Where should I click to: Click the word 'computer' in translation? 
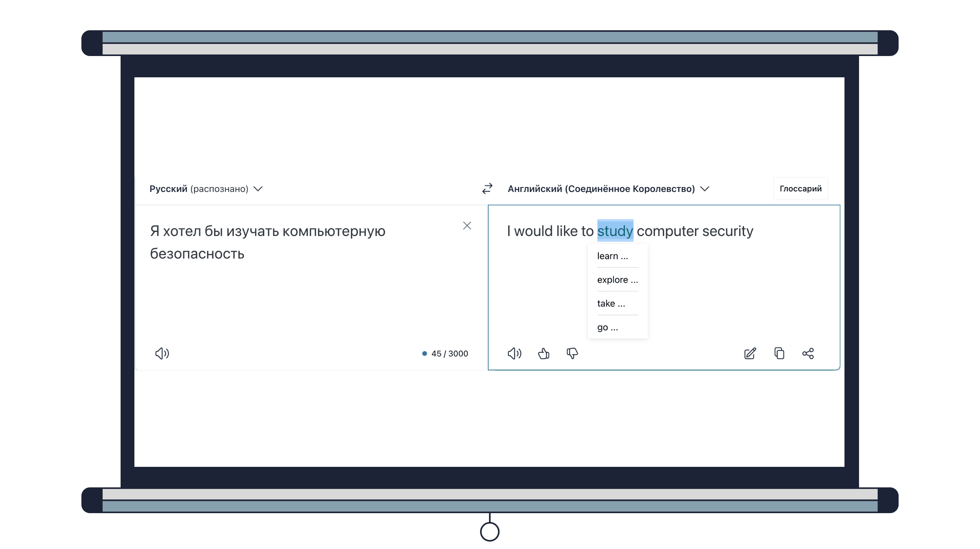click(x=668, y=231)
